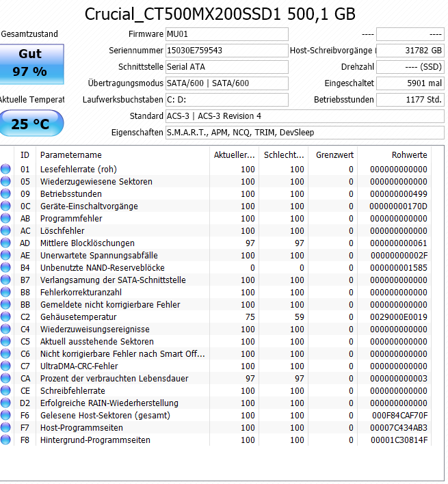The height and width of the screenshot is (484, 448).
Task: Click raw value 0000000170D
Action: [398, 206]
